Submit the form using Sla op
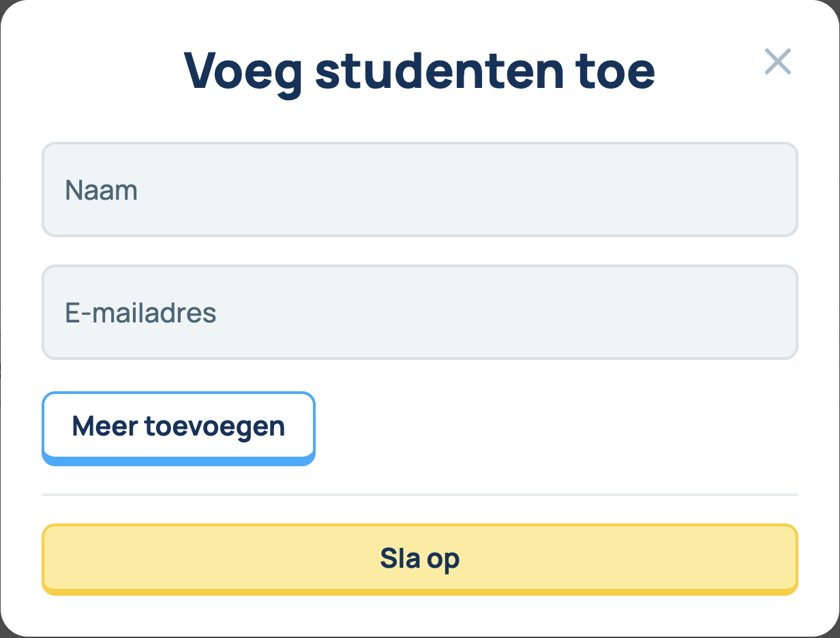 [419, 559]
